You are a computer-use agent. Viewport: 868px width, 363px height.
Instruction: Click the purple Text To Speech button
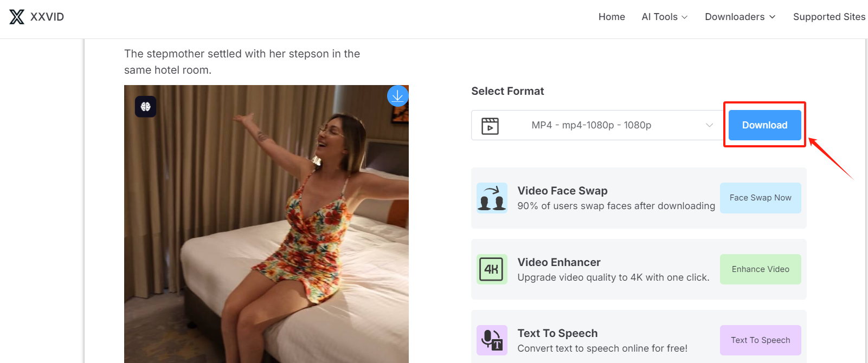coord(760,340)
